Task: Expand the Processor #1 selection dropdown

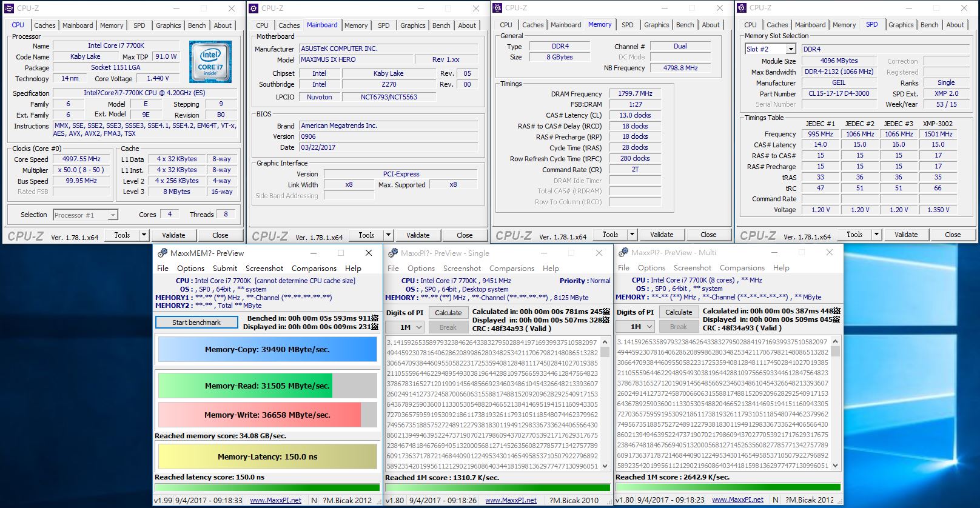Action: 113,215
